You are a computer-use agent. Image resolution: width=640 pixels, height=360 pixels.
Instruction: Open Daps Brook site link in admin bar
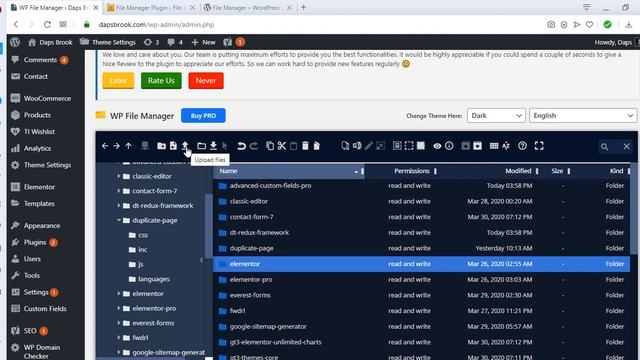(x=50, y=42)
